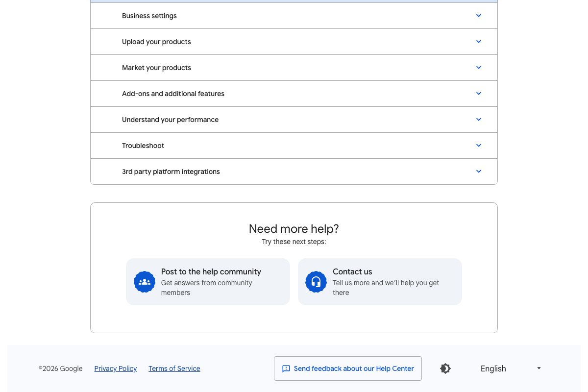The image size is (588, 392).
Task: Click the Troubleshoot label
Action: pos(143,146)
